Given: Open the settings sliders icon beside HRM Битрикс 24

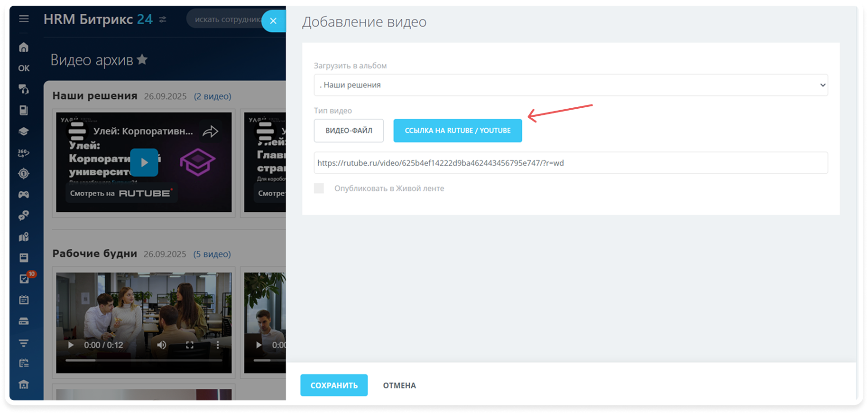Looking at the screenshot, I should coord(163,19).
